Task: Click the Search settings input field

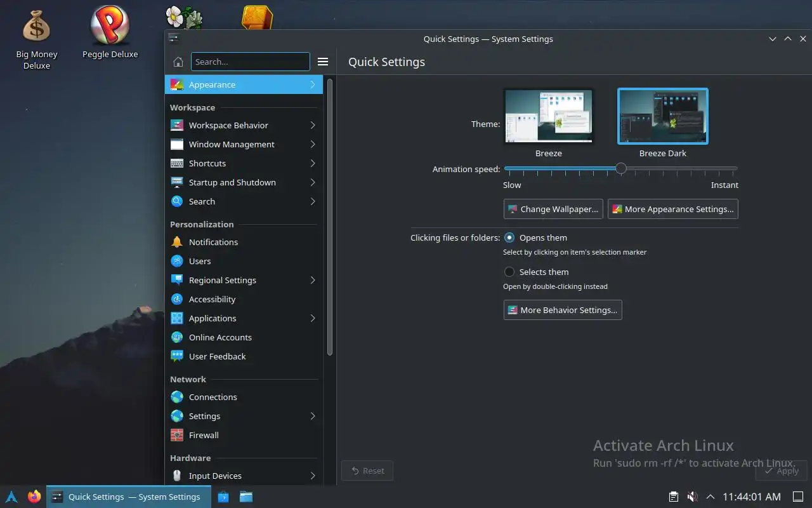Action: pos(251,62)
